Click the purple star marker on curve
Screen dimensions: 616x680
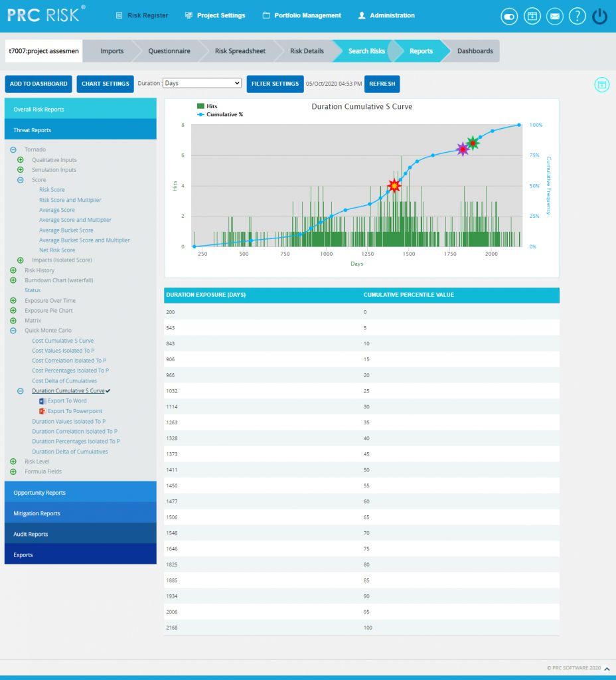tap(463, 149)
